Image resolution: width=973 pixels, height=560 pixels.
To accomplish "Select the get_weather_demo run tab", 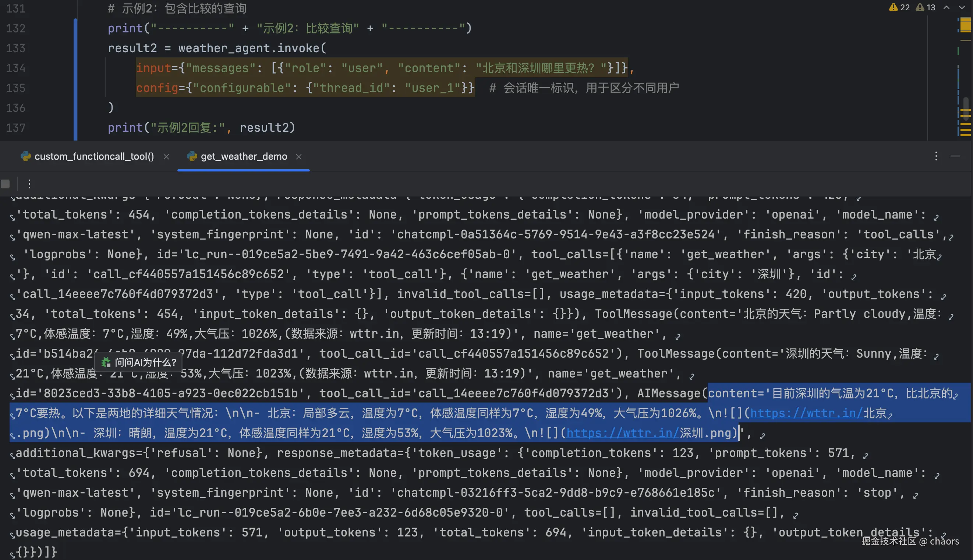I will tap(244, 156).
